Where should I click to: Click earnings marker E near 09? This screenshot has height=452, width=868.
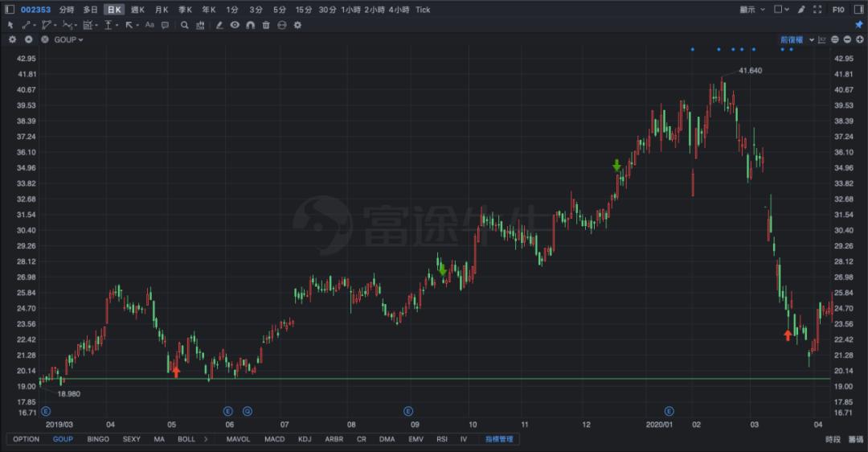(x=408, y=411)
